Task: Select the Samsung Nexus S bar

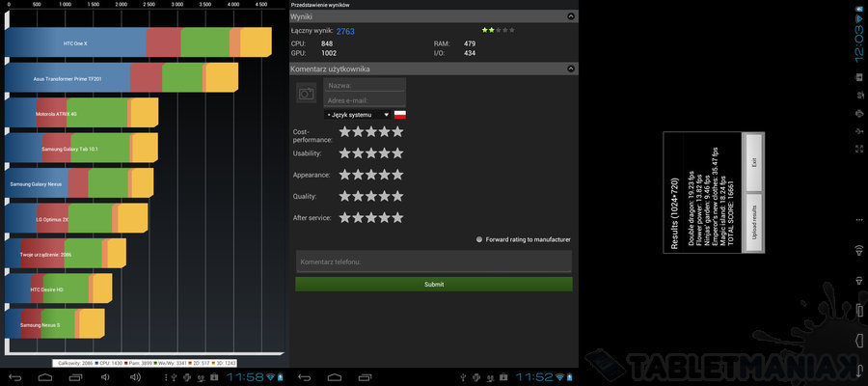Action: tap(55, 323)
